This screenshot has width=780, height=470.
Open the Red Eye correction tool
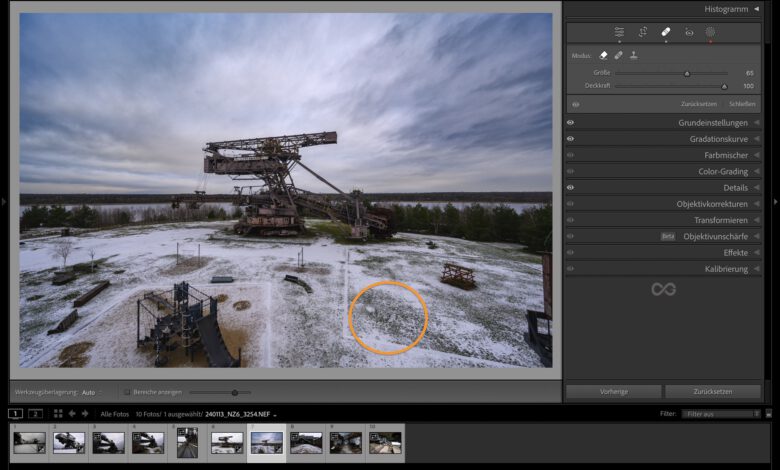(x=688, y=32)
